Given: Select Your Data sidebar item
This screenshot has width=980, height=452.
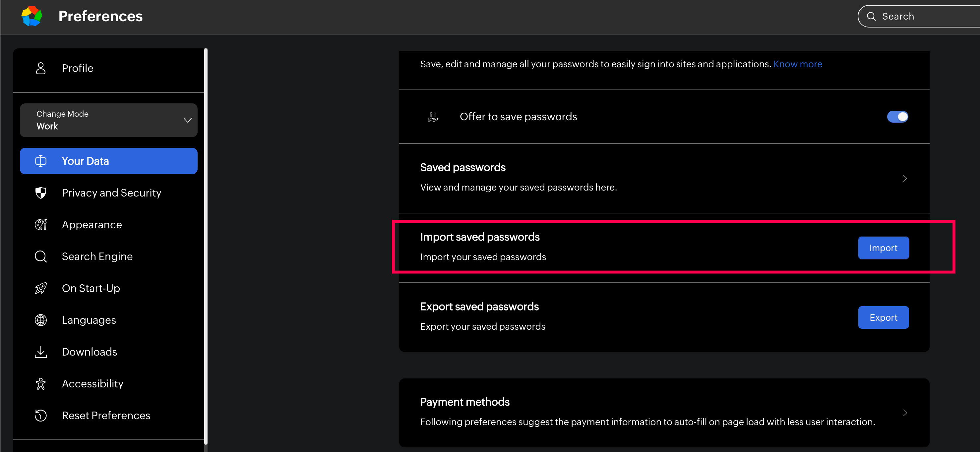Looking at the screenshot, I should (108, 161).
